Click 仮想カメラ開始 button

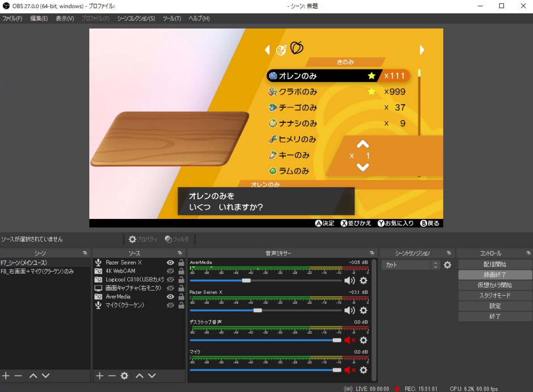pos(495,285)
